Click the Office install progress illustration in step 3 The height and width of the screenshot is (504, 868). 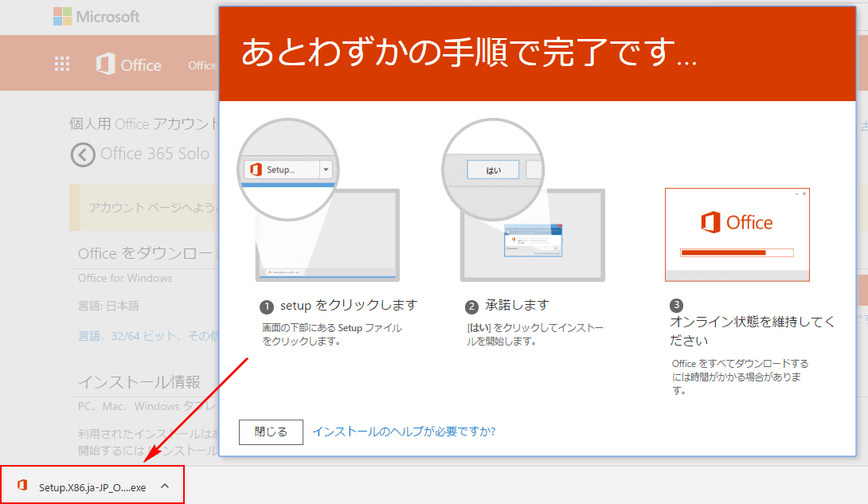[x=737, y=235]
